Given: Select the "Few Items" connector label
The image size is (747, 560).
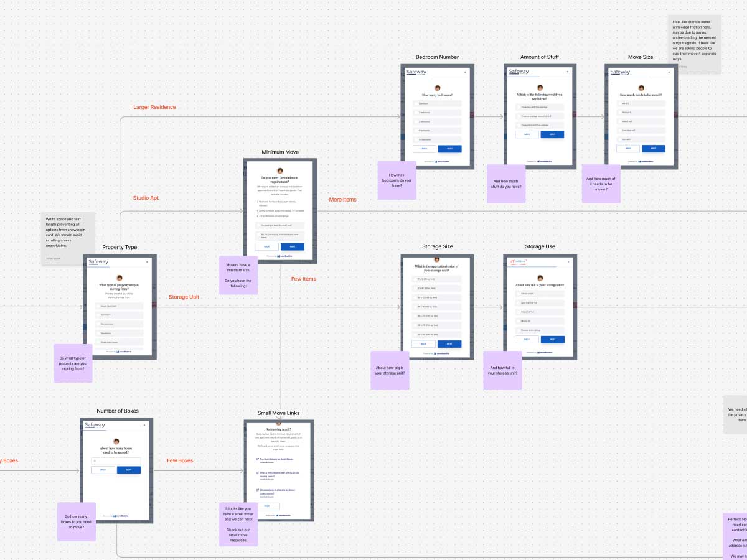Looking at the screenshot, I should (304, 279).
